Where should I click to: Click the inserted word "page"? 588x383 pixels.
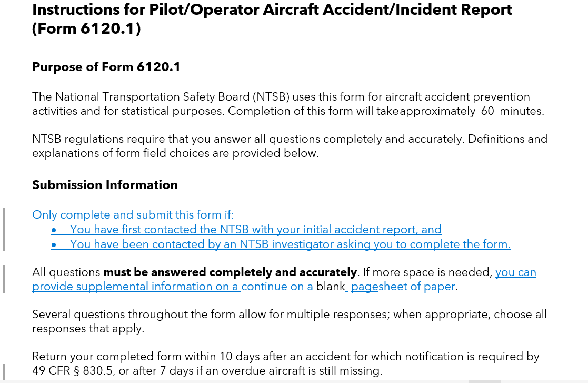point(364,287)
